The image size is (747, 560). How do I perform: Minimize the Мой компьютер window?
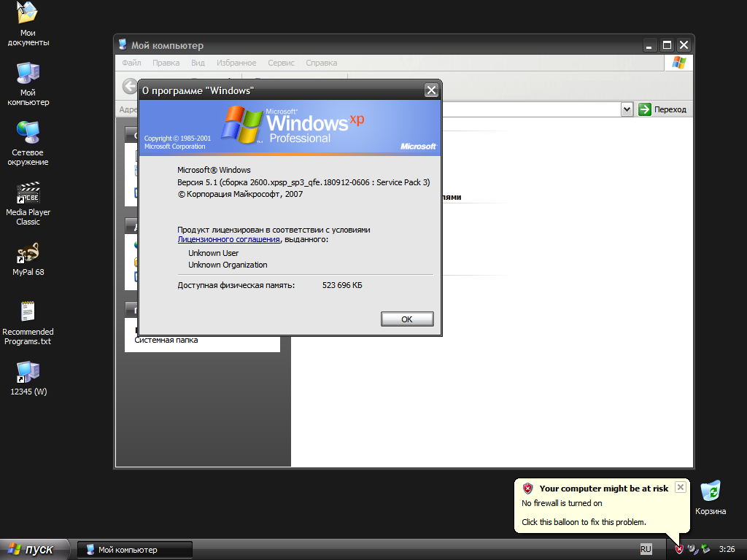(x=650, y=45)
